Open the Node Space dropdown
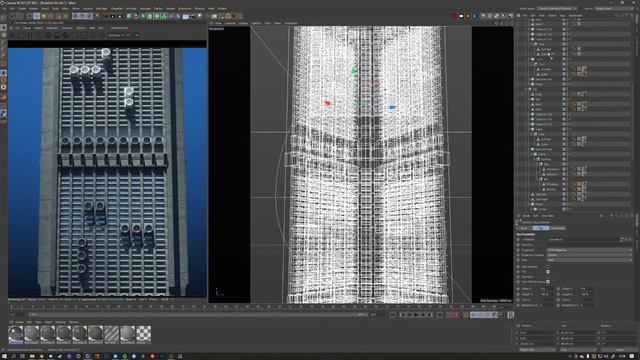 [557, 8]
